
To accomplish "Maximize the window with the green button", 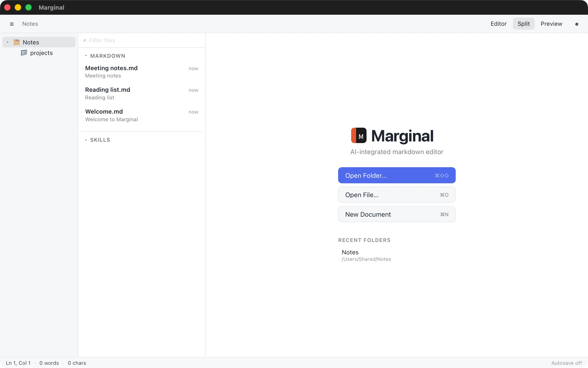I will (x=28, y=7).
